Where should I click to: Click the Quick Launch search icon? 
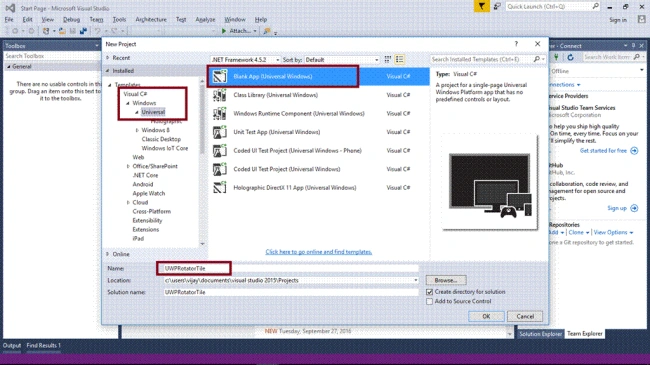tap(595, 6)
